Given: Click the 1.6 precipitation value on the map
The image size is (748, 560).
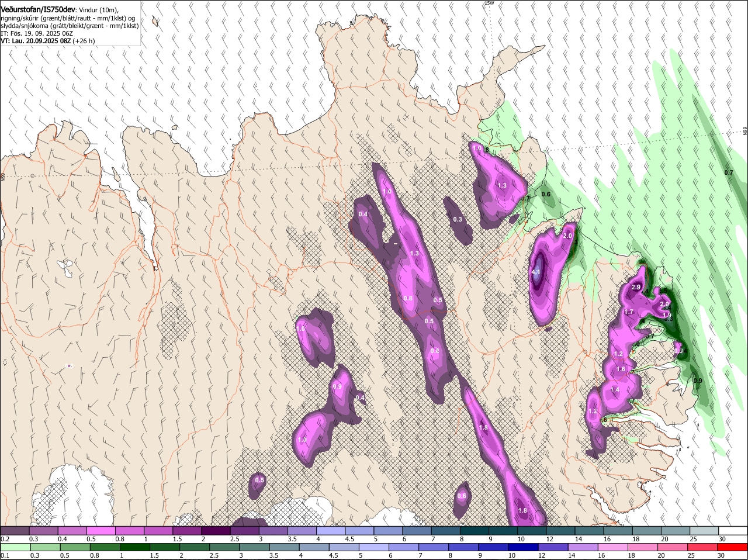Looking at the screenshot, I should coord(621,369).
